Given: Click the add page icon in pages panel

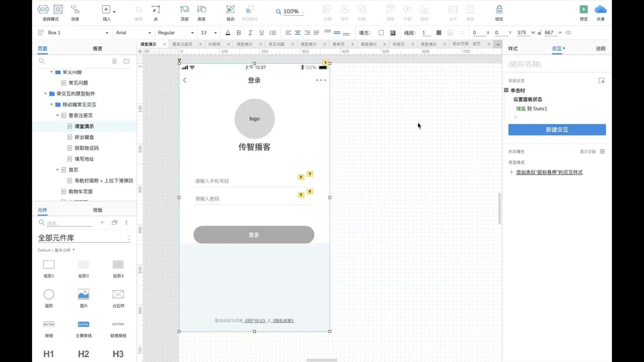Looking at the screenshot, I should pyautogui.click(x=114, y=61).
